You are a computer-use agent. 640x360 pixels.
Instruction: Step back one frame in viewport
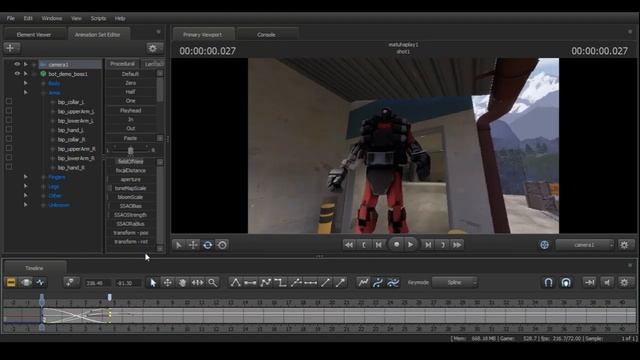pos(379,245)
